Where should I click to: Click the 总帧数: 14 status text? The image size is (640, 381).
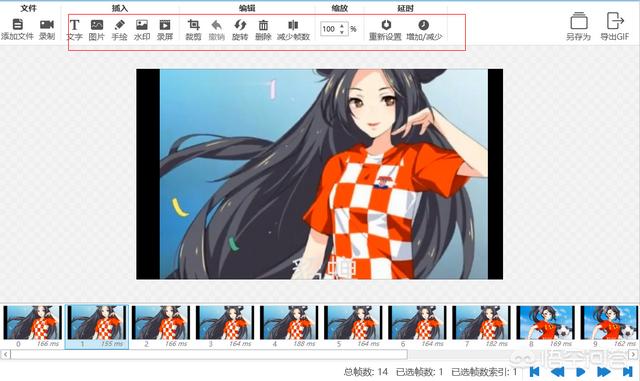click(x=366, y=372)
